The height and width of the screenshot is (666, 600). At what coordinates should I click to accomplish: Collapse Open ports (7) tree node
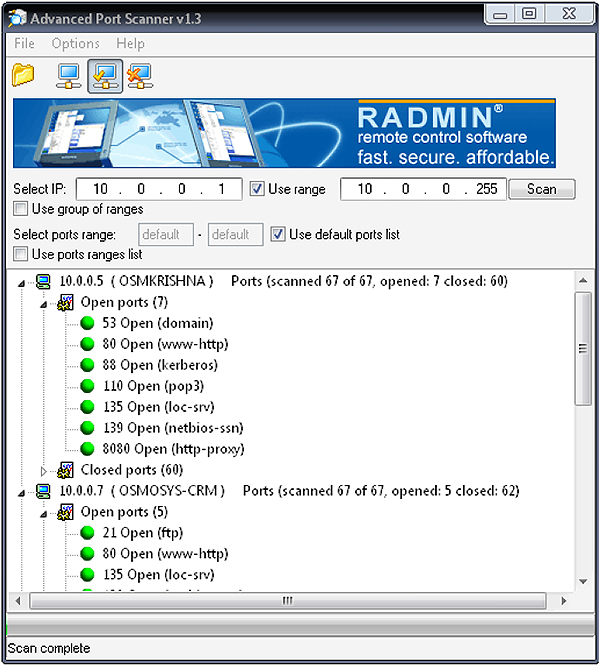tap(43, 305)
